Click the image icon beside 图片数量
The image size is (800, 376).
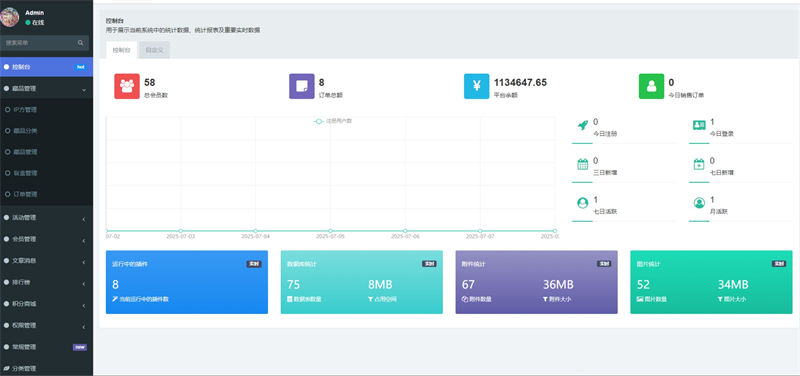640,299
